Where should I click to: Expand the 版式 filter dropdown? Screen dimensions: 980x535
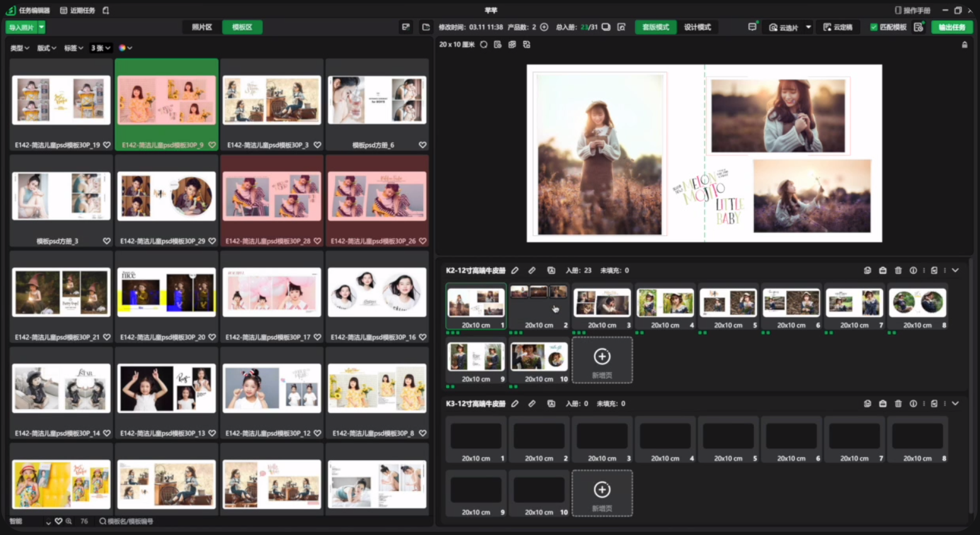tap(47, 48)
